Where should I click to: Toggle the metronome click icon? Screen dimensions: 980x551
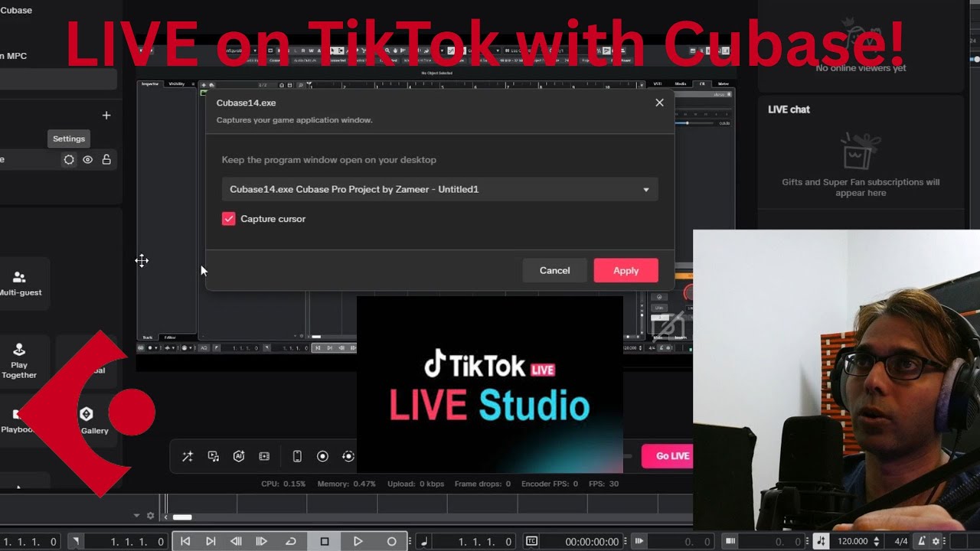pyautogui.click(x=922, y=541)
